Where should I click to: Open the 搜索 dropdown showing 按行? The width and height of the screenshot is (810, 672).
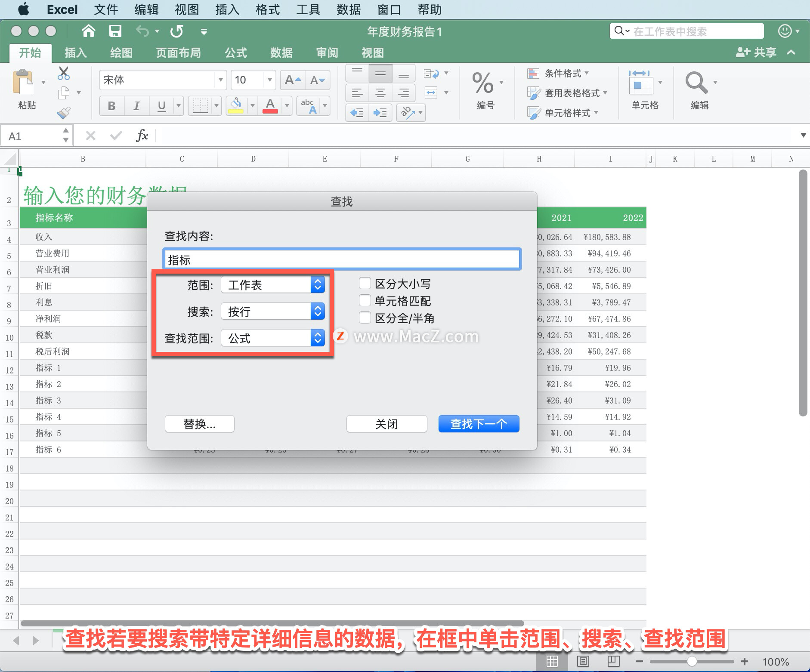tap(273, 311)
